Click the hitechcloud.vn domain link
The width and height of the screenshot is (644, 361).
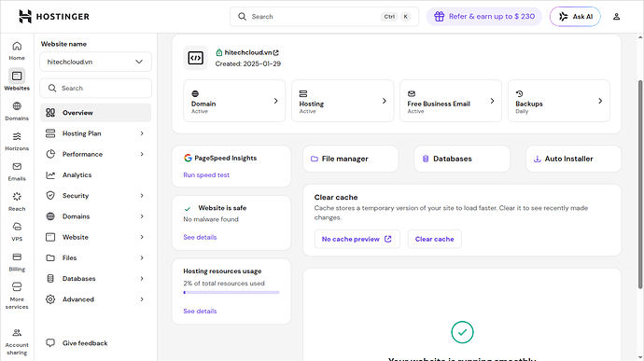pos(248,52)
